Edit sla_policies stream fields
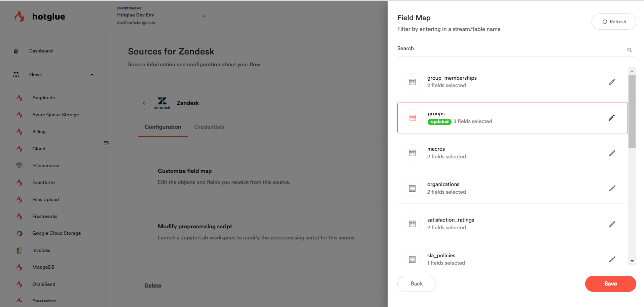 click(x=612, y=259)
